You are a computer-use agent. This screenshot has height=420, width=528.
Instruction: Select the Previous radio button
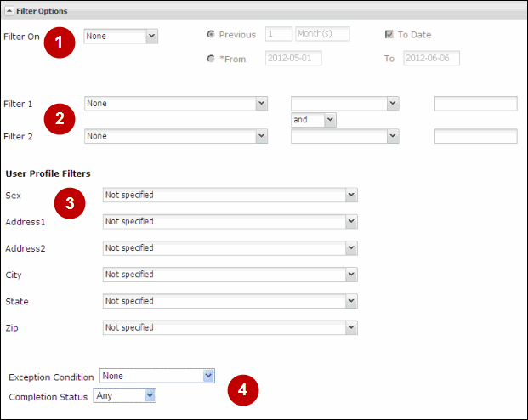click(x=211, y=34)
